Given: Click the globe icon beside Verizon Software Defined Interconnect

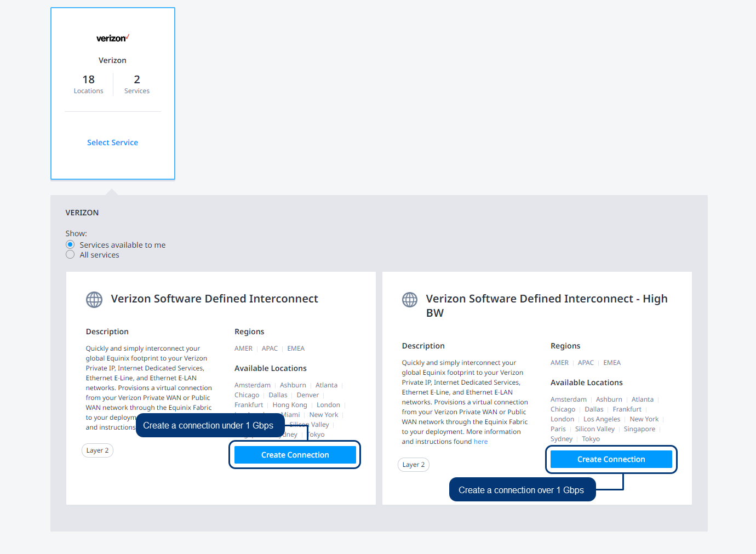Looking at the screenshot, I should click(94, 300).
